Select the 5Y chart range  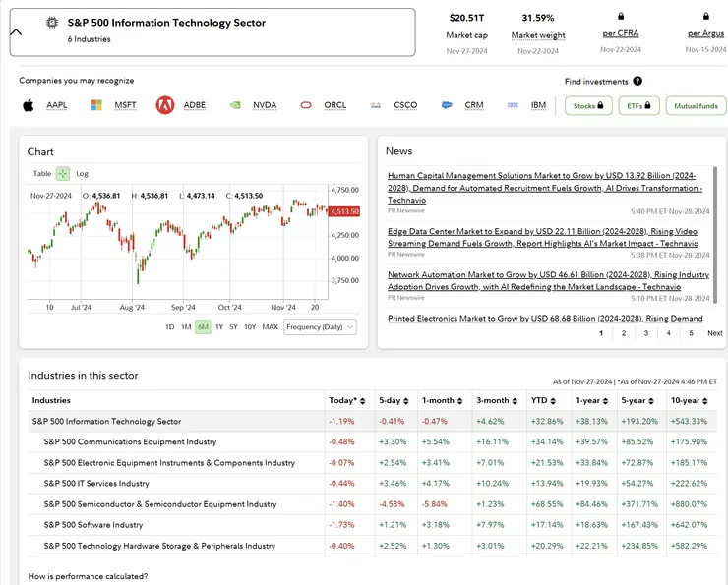(233, 327)
